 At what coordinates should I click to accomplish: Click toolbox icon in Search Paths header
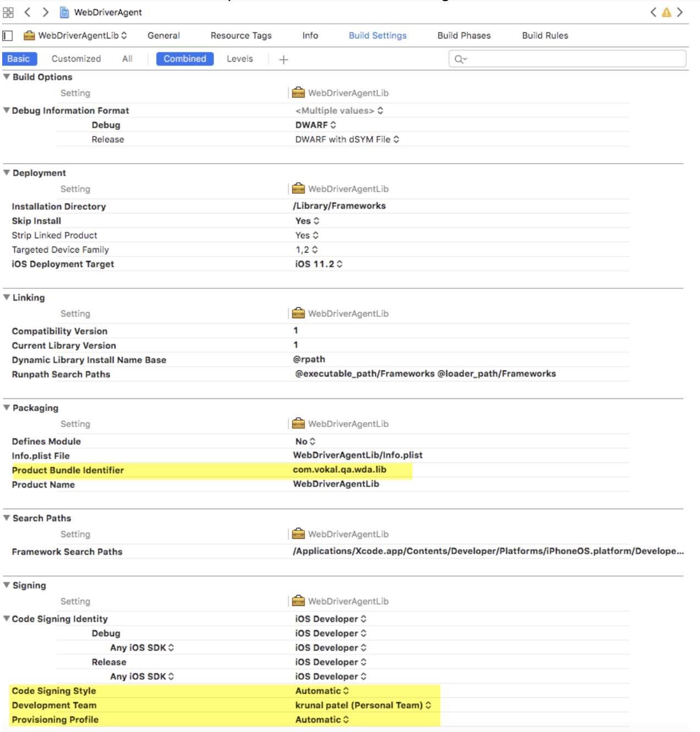(x=298, y=533)
